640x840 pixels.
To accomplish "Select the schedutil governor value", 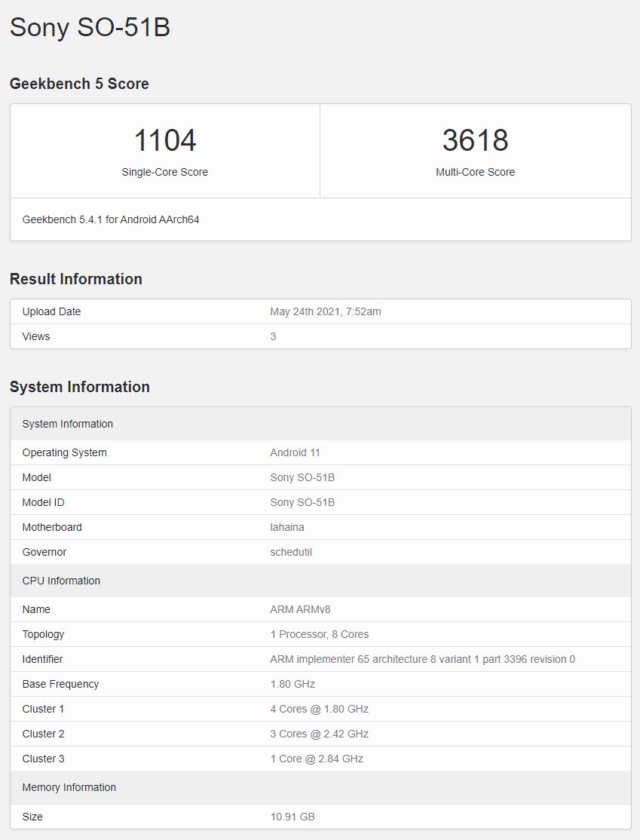I will click(x=291, y=552).
